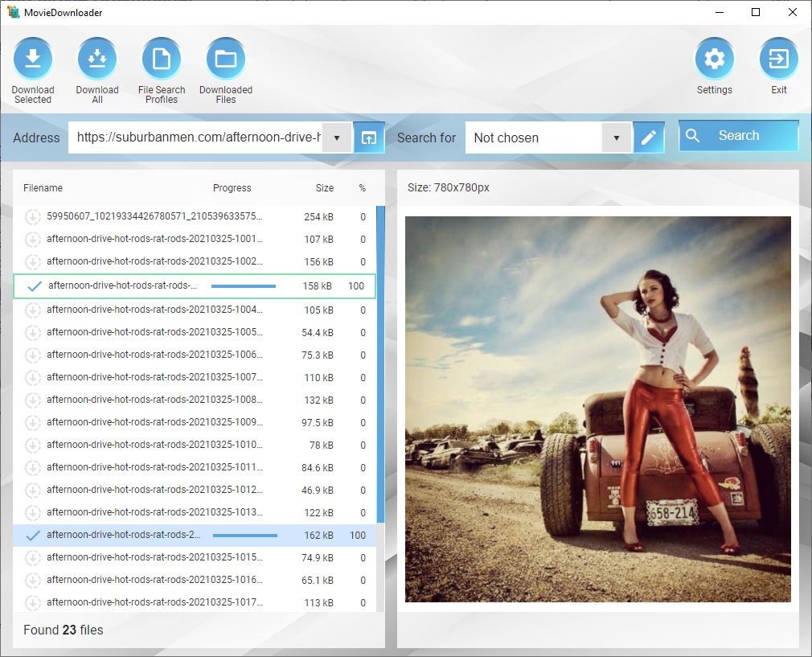Click the 78 kB size cell
This screenshot has width=812, height=657.
click(x=322, y=446)
